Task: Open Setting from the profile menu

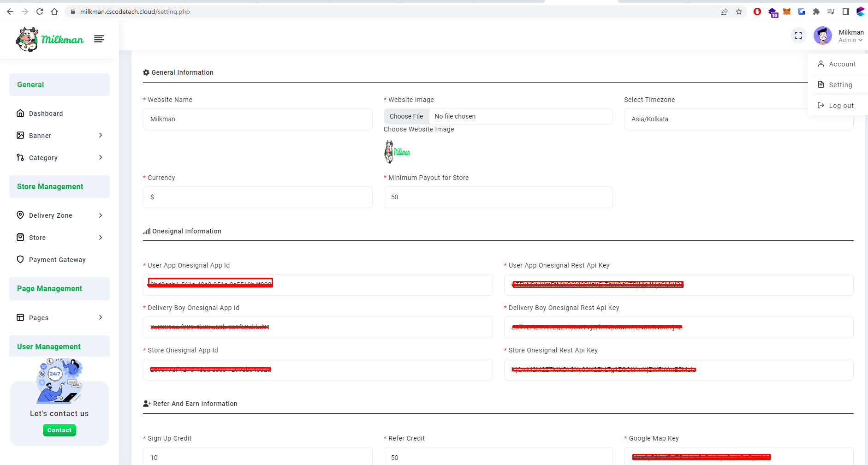Action: [840, 85]
